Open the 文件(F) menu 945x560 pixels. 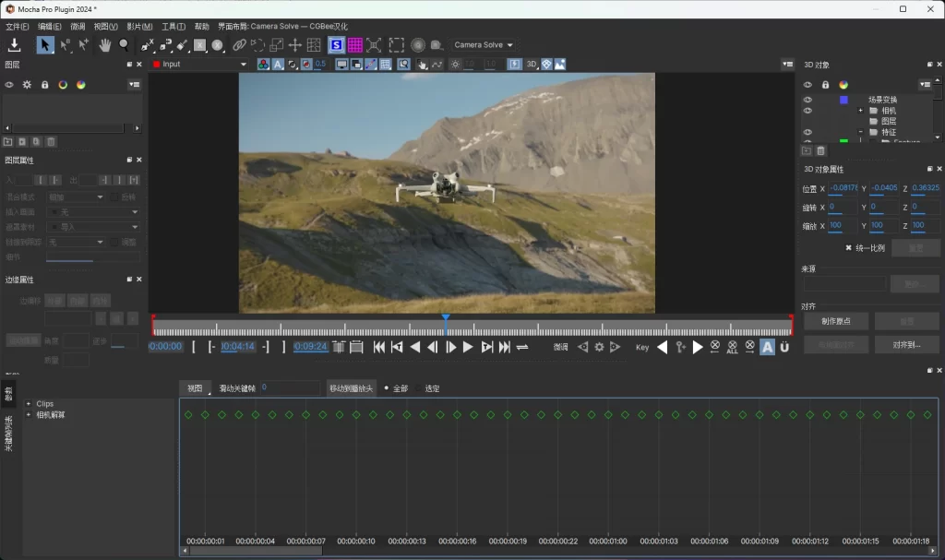18,27
